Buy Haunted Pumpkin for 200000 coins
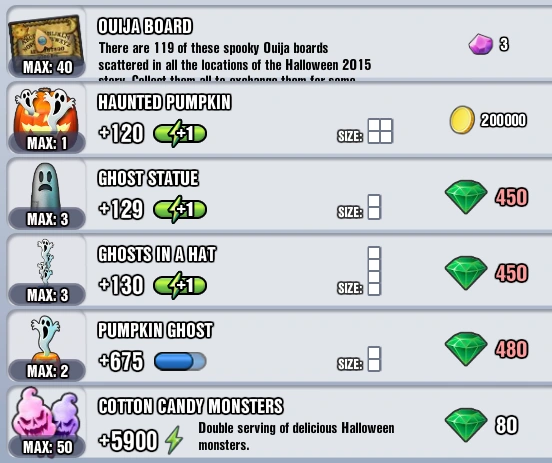Screen dimensions: 552x463 488,120
